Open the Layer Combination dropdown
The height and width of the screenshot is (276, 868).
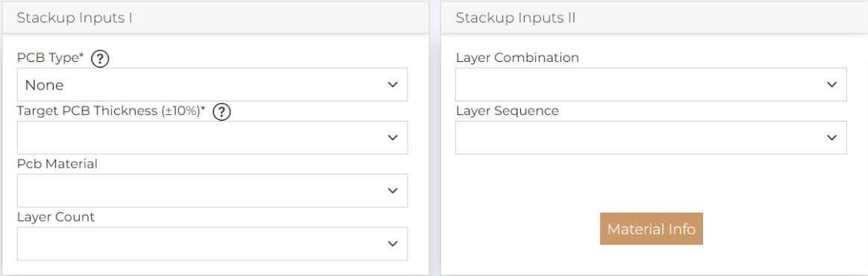click(x=651, y=84)
